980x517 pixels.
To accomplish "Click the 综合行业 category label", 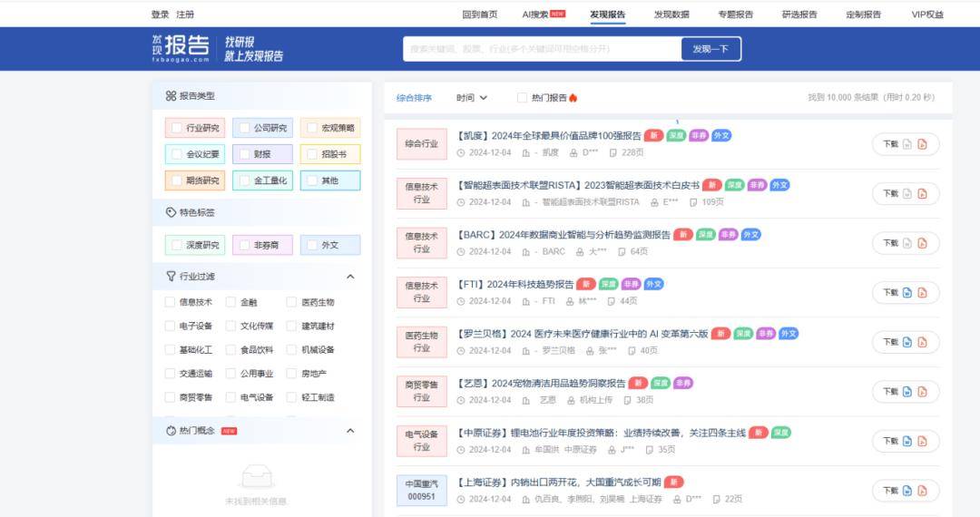I will point(421,143).
